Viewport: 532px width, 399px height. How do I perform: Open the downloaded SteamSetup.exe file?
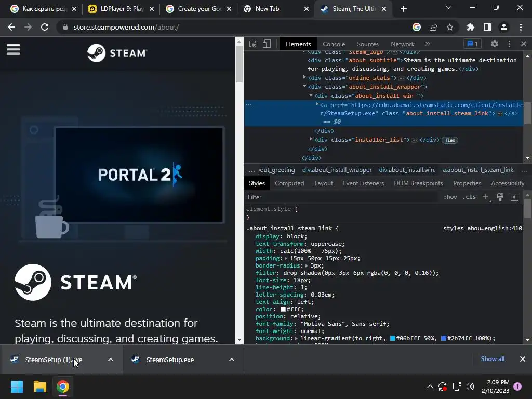pyautogui.click(x=170, y=360)
